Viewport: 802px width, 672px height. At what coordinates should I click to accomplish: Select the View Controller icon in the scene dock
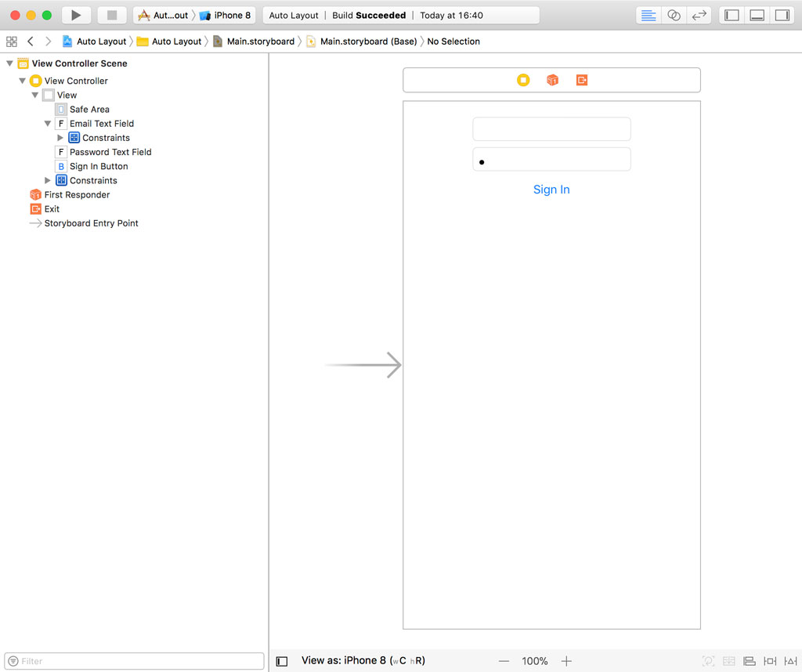click(523, 80)
